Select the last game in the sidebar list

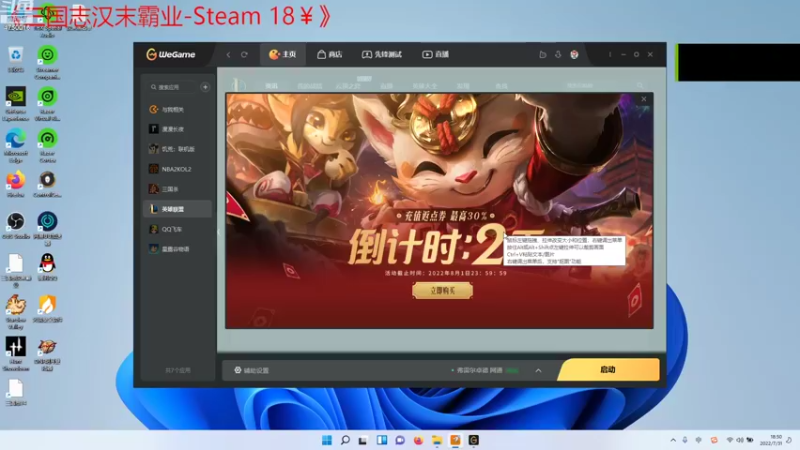coord(178,249)
